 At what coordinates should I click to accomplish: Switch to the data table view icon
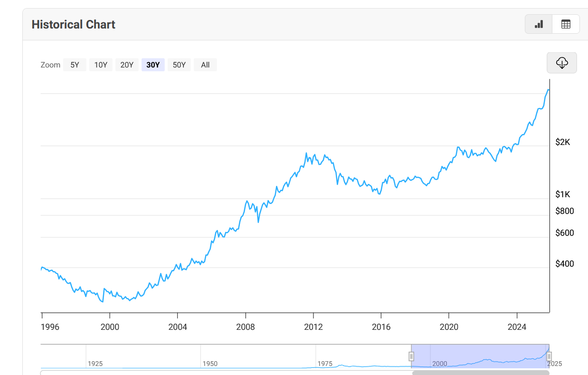566,24
